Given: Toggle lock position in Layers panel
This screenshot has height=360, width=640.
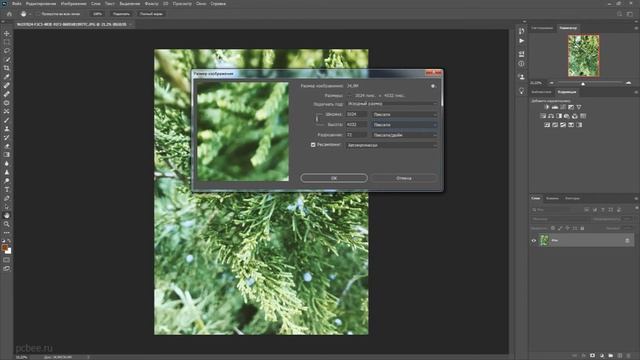Looking at the screenshot, I should pyautogui.click(x=568, y=228).
